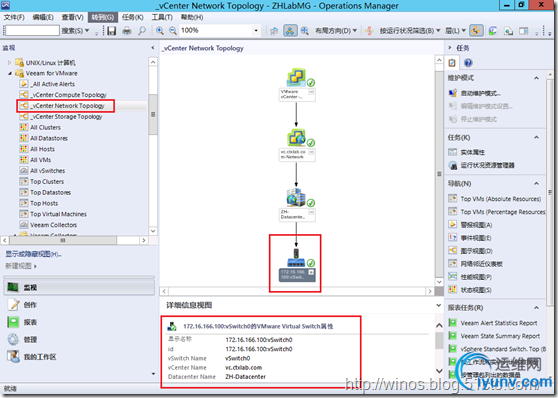558x398 pixels.
Task: Select _All Active Alerts view
Action: click(52, 84)
